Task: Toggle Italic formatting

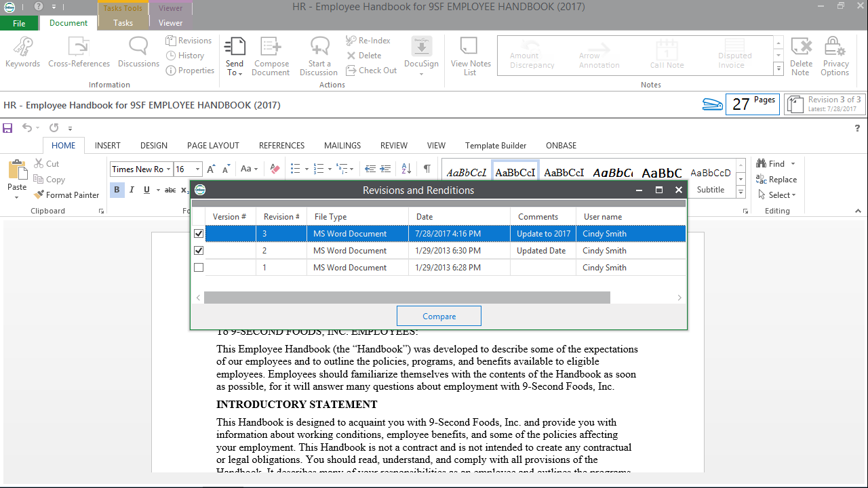Action: tap(132, 190)
